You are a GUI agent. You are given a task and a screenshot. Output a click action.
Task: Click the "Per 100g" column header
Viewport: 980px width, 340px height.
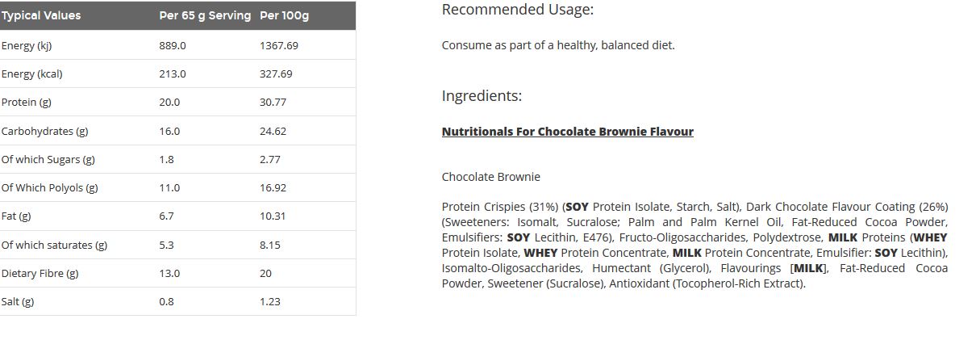point(284,15)
